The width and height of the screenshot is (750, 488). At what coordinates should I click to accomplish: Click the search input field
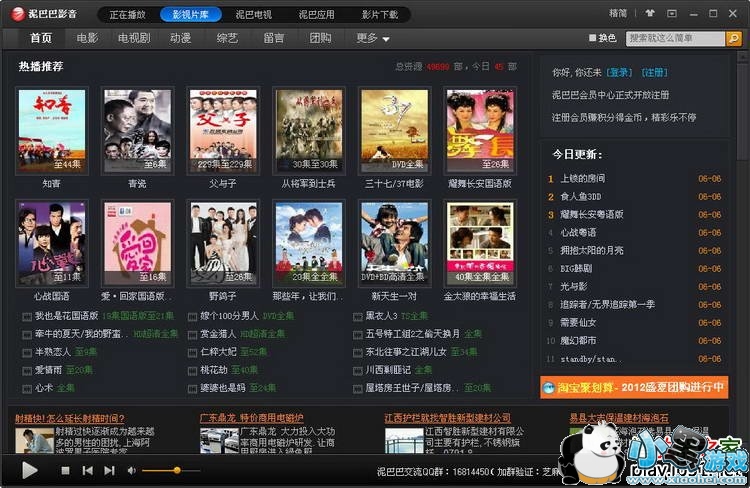coord(675,38)
